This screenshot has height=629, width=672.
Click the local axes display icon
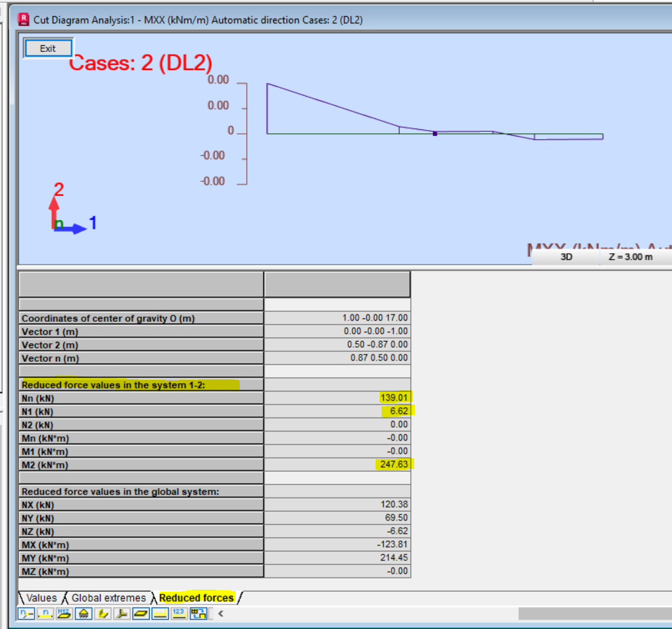pos(120,614)
